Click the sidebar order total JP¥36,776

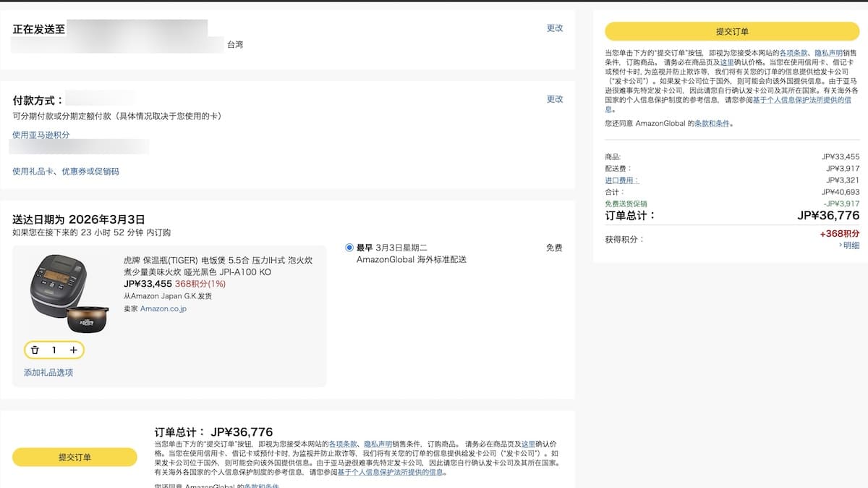828,216
